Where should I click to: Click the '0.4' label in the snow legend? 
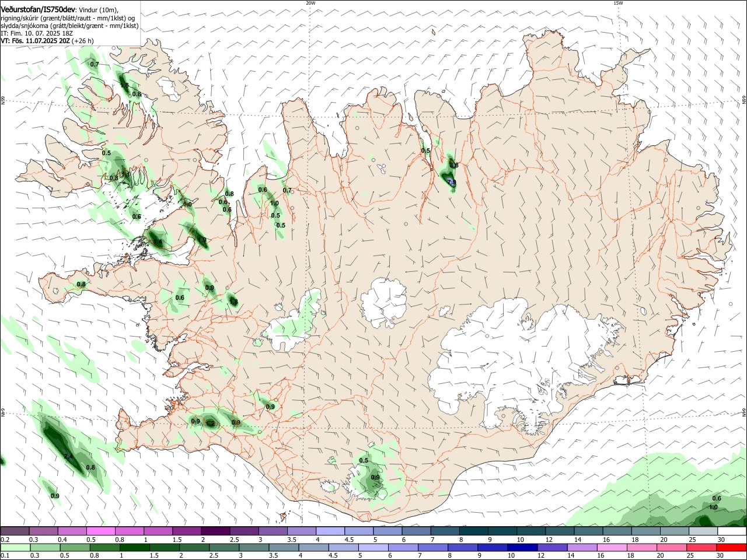[x=62, y=540]
